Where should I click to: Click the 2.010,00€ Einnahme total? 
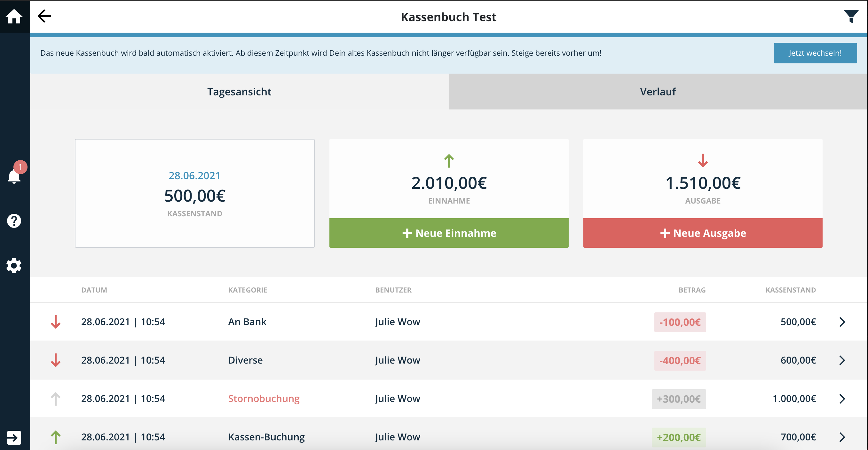449,183
